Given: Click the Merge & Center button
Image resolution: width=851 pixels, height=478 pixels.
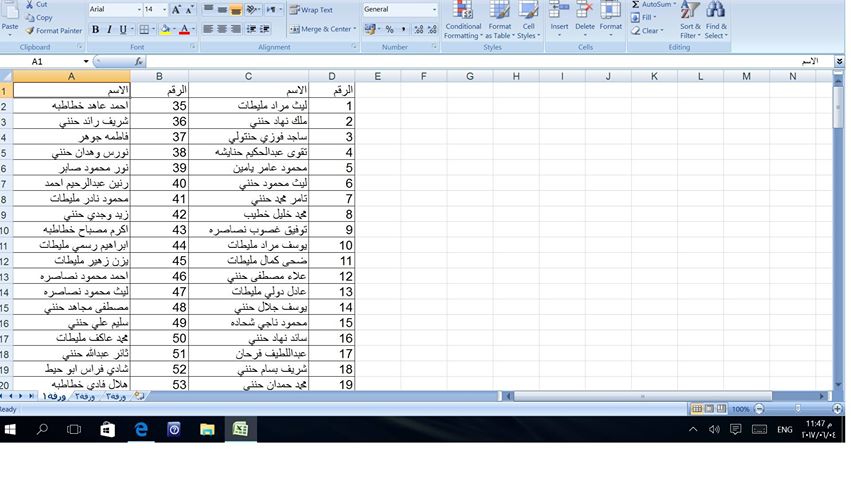Looking at the screenshot, I should [x=321, y=30].
